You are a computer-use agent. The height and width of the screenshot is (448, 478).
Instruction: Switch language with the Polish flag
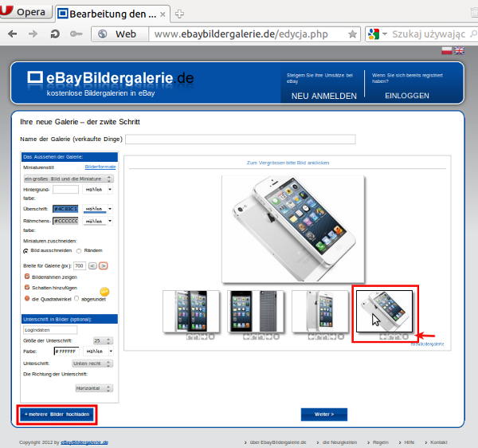[x=447, y=51]
